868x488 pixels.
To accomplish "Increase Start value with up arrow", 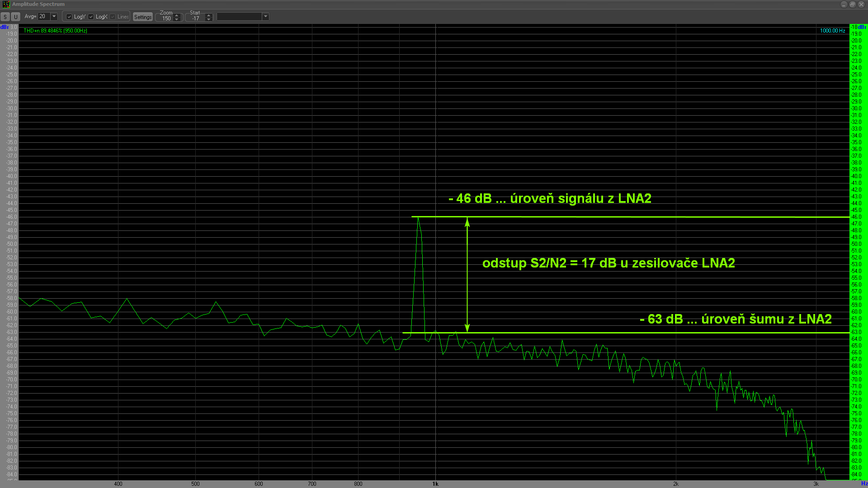I will tap(208, 15).
